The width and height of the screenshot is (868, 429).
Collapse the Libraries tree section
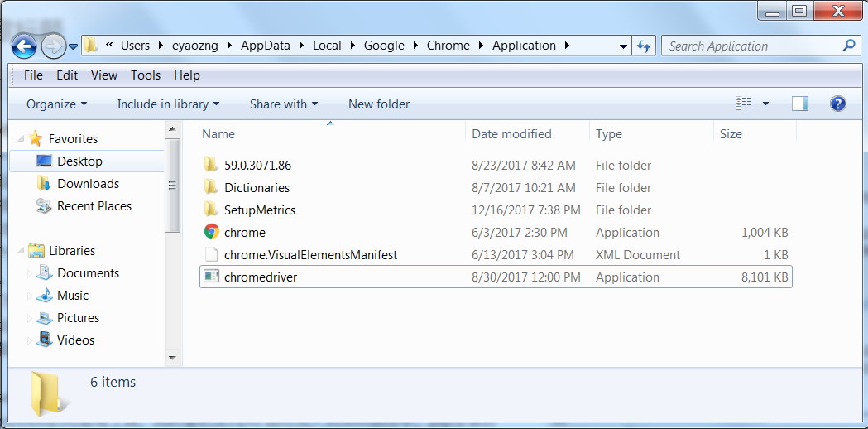click(21, 251)
